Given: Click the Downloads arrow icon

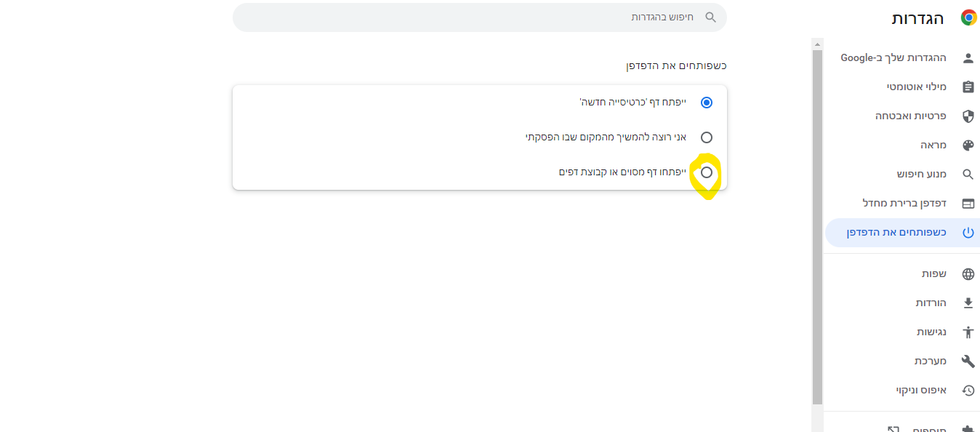Looking at the screenshot, I should tap(968, 303).
